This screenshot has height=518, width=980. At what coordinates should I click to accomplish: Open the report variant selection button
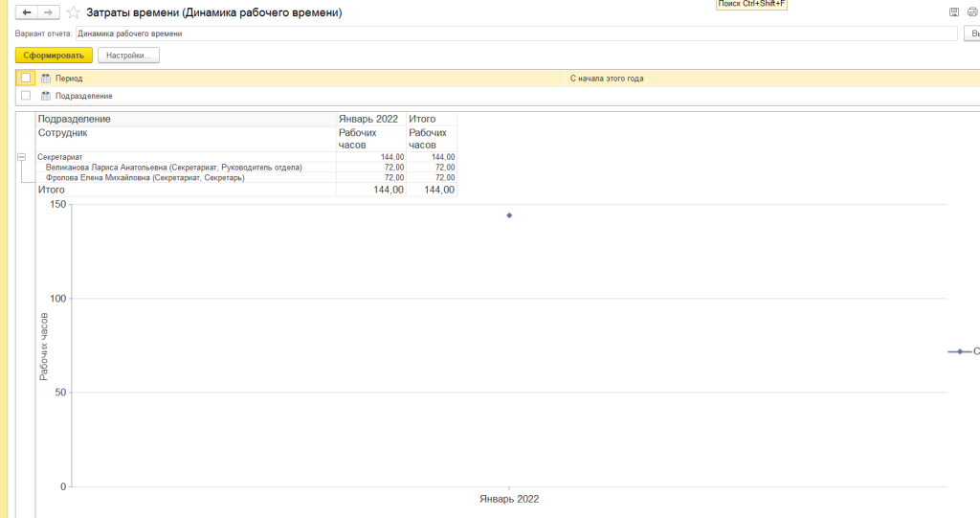970,34
